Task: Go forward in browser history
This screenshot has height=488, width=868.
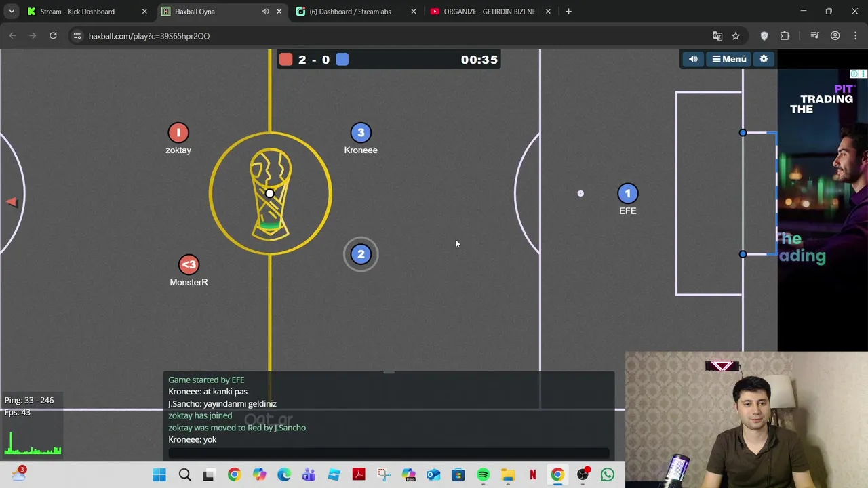Action: coord(33,36)
